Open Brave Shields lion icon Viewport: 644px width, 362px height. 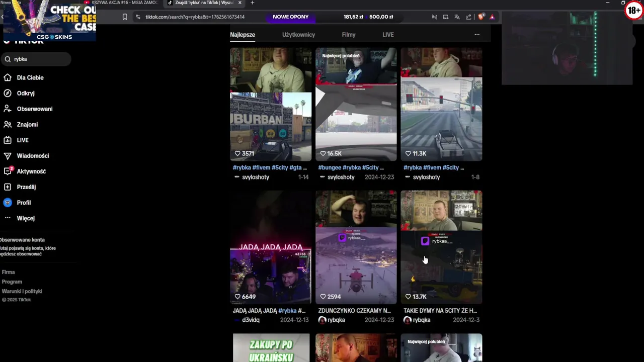tap(480, 17)
